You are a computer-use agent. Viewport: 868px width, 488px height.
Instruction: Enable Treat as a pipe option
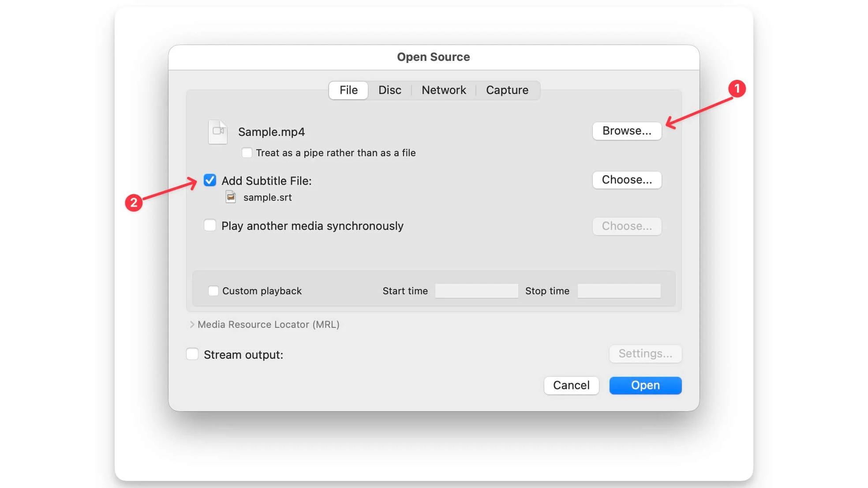[247, 153]
